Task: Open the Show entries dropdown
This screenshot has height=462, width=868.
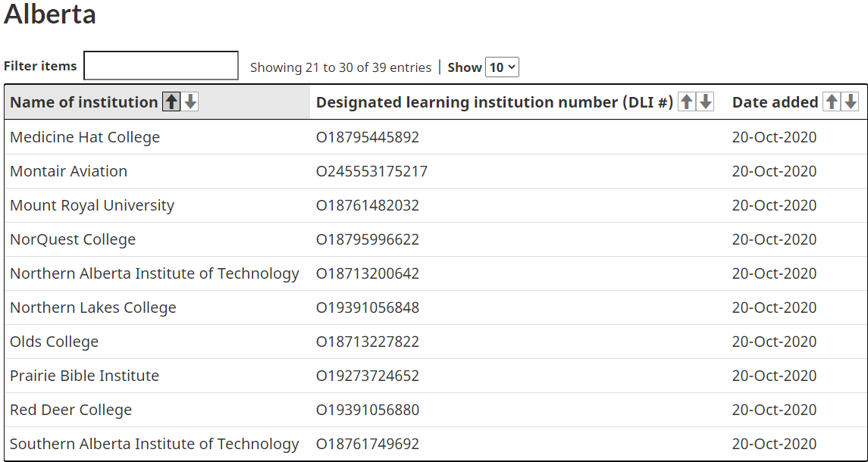Action: [502, 67]
